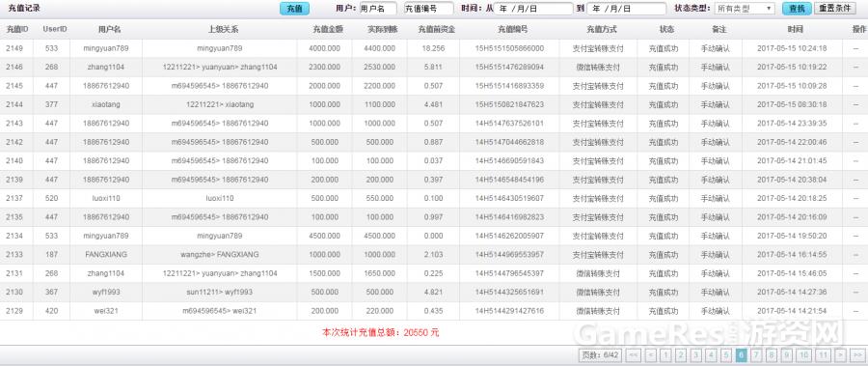Viewport: 868px width, 366px height.
Task: Click username wyf1993 in row 2130
Action: [x=106, y=292]
